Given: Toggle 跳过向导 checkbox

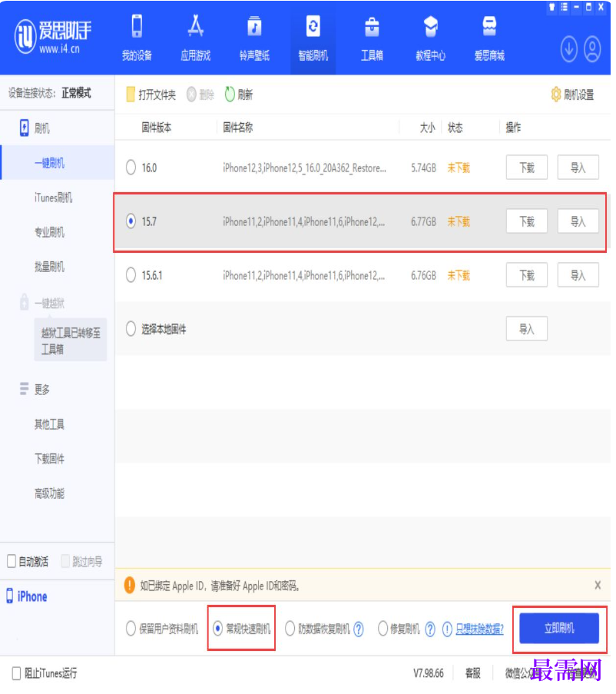Looking at the screenshot, I should tap(65, 562).
